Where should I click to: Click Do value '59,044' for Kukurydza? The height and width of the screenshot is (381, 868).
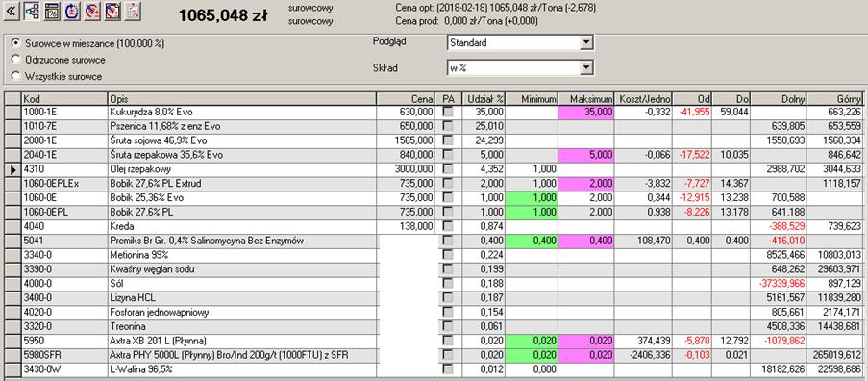[x=732, y=113]
